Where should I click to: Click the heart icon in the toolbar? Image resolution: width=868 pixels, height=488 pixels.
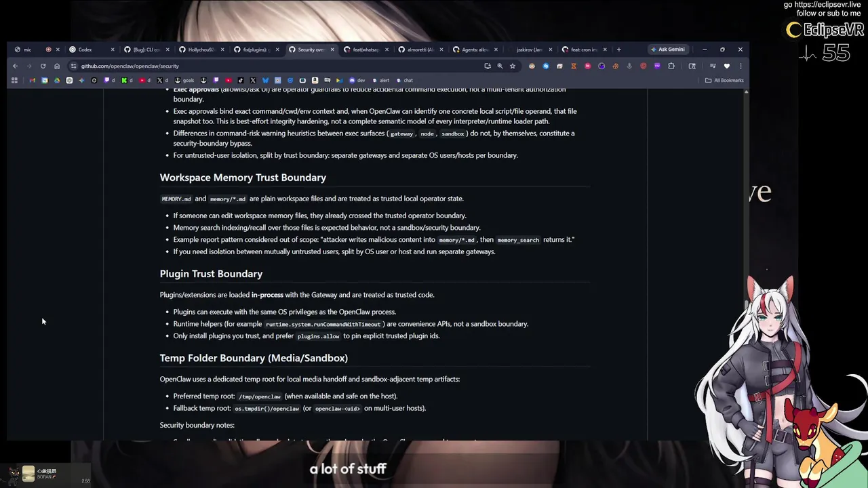coord(727,66)
